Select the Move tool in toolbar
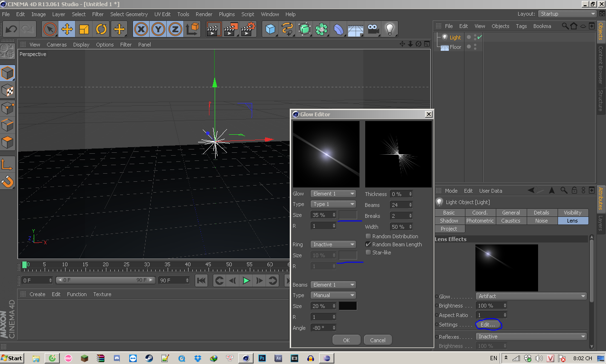This screenshot has height=364, width=606. pos(67,29)
